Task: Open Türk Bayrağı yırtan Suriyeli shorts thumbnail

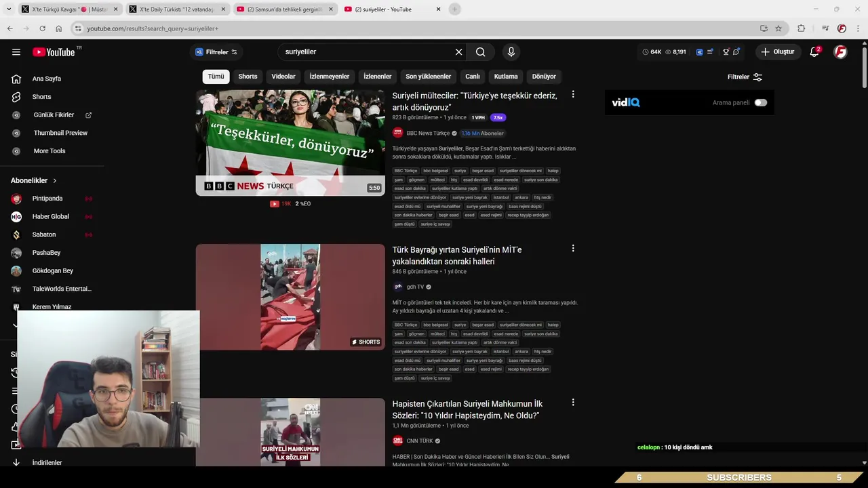Action: [290, 297]
